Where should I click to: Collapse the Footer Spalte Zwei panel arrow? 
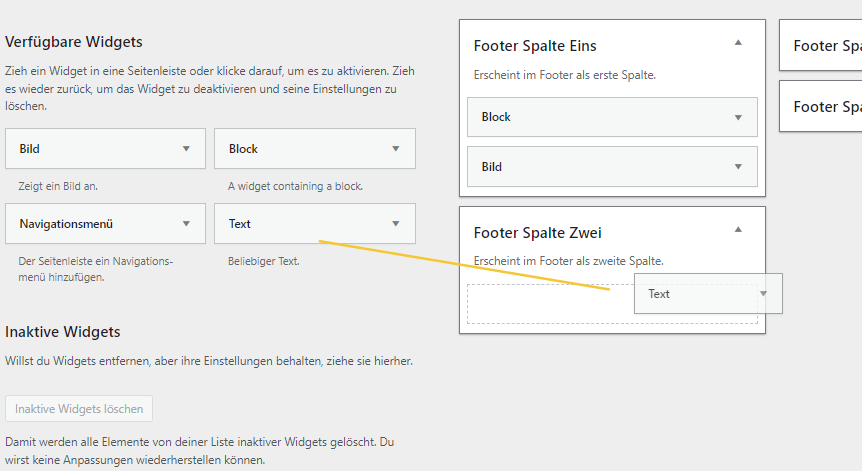pos(738,230)
